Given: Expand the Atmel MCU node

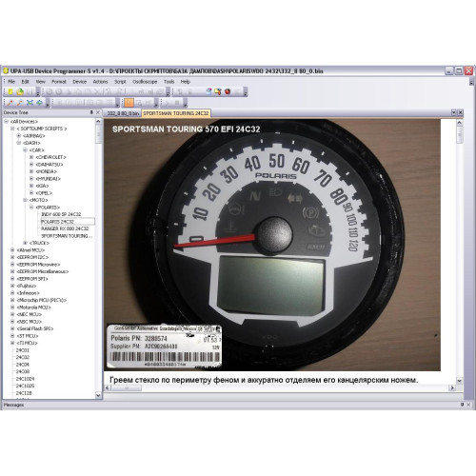Looking at the screenshot, I should 12,250.
